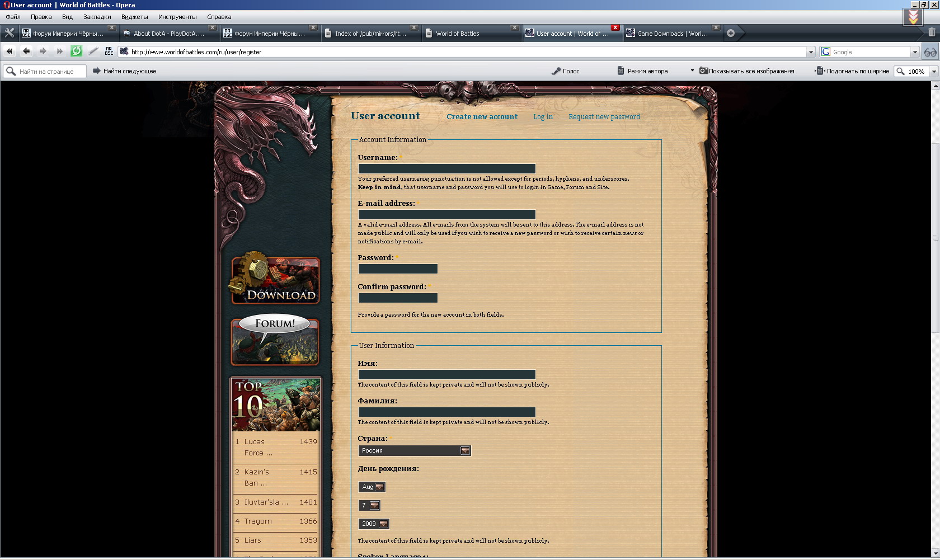Viewport: 940px width, 560px height.
Task: Open the 100% zoom level dropdown
Action: coord(933,72)
